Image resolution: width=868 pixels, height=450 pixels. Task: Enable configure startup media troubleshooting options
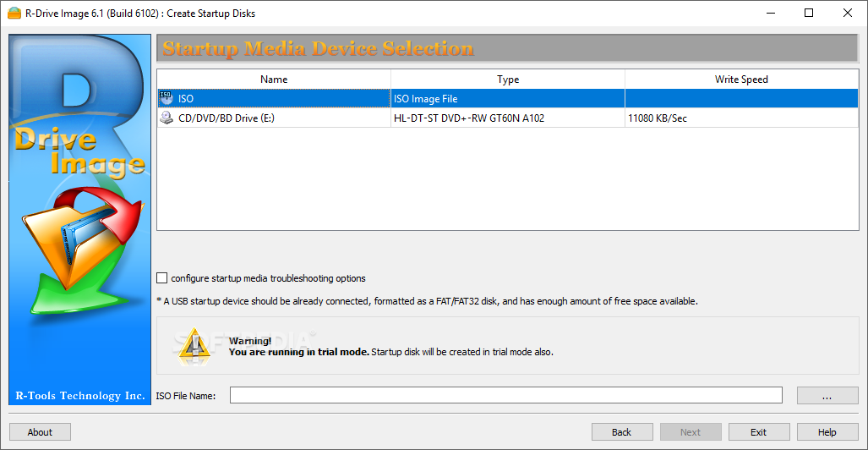click(x=161, y=277)
